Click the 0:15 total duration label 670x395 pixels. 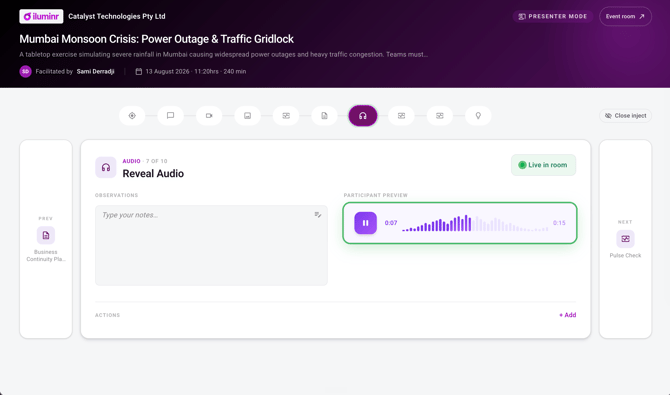click(559, 223)
